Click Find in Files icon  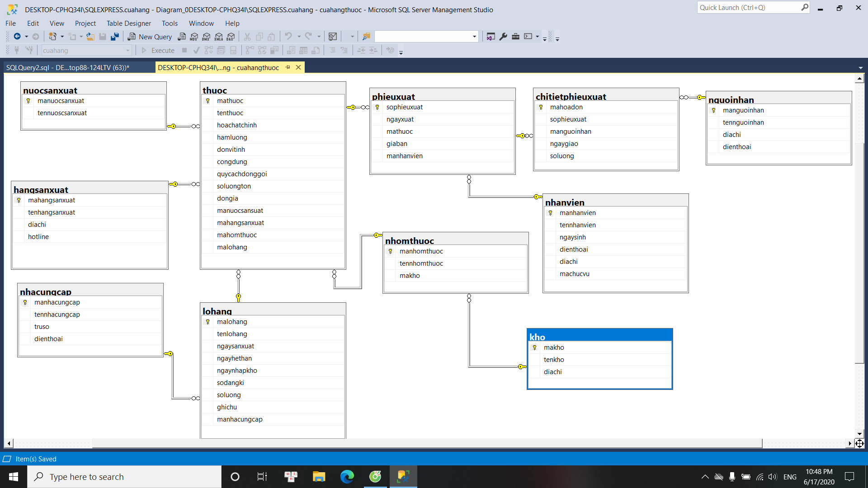point(366,37)
